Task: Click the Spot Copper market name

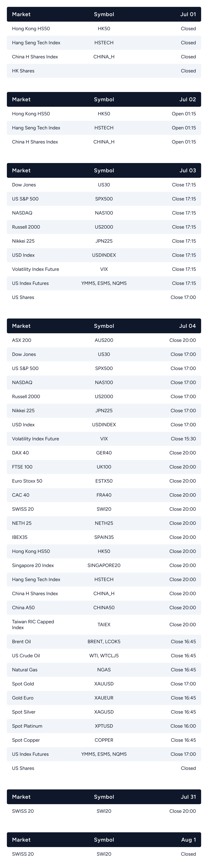Action: [26, 740]
